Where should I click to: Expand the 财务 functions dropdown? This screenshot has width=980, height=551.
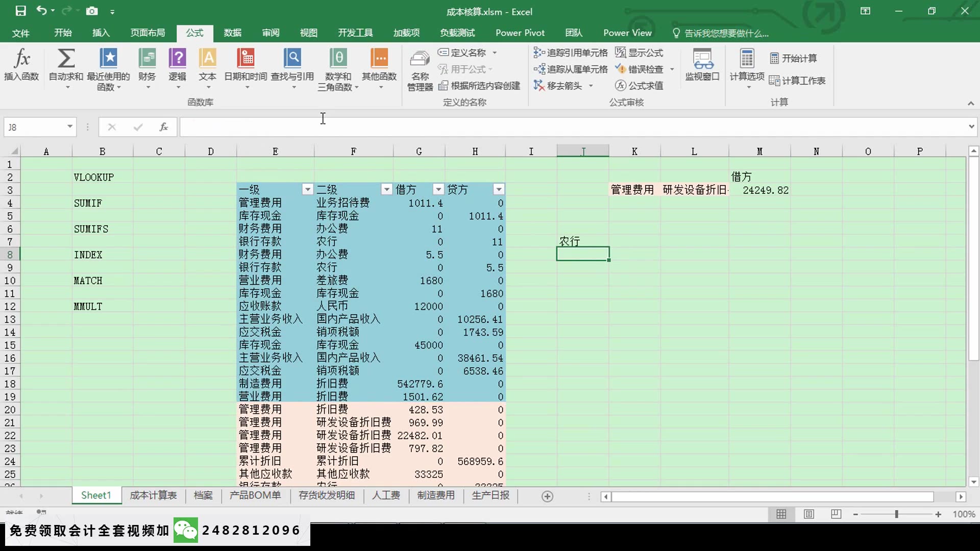pyautogui.click(x=147, y=70)
